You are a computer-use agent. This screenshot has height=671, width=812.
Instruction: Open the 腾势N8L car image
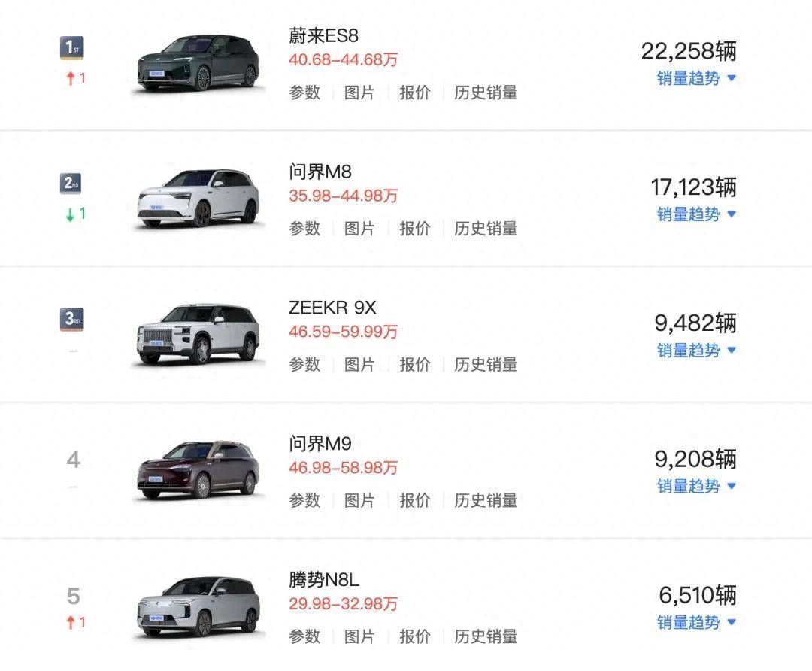(198, 606)
